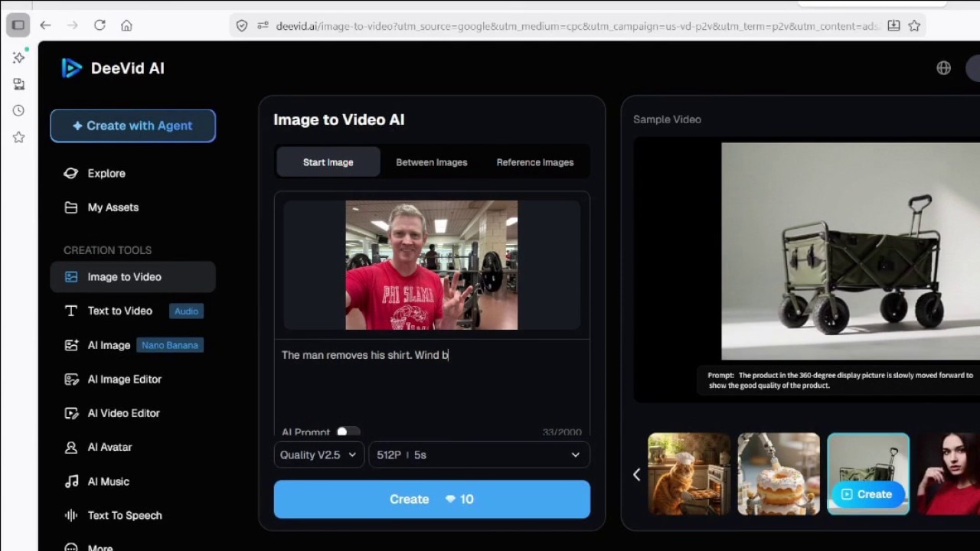Select the donut sample video thumbnail
Screen dimensions: 980x551
point(779,474)
